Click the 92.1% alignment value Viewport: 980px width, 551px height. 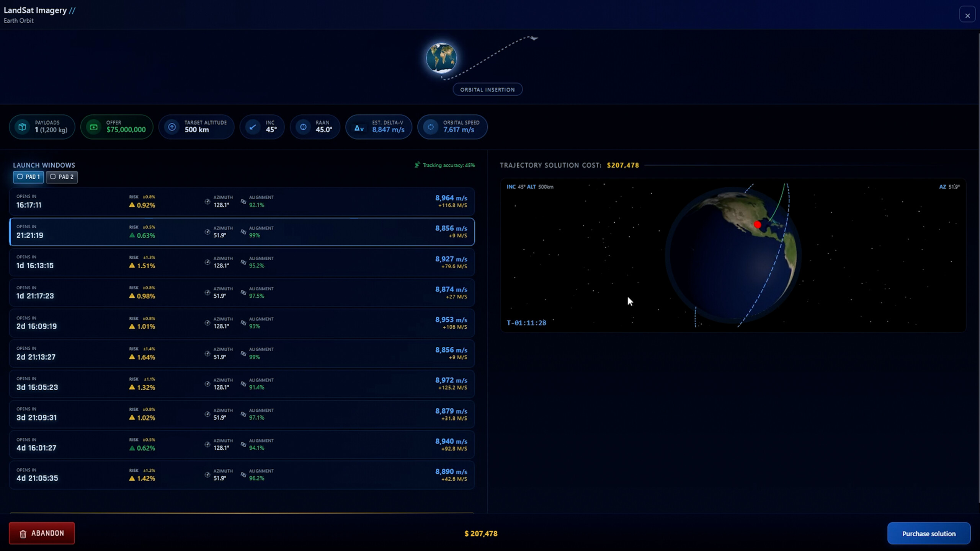click(256, 205)
